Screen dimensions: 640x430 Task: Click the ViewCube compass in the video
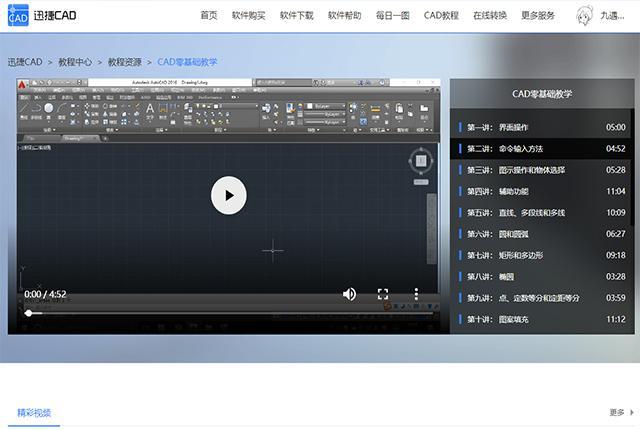(x=421, y=161)
